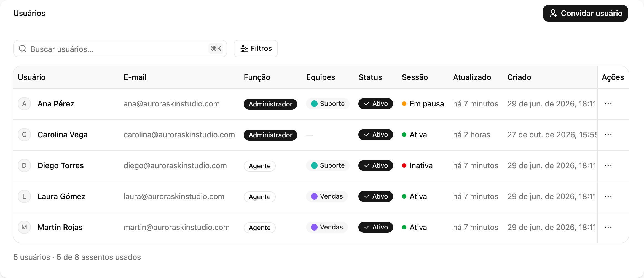Click Martín Rojas's Ativo status badge
644x278 pixels.
tap(376, 227)
